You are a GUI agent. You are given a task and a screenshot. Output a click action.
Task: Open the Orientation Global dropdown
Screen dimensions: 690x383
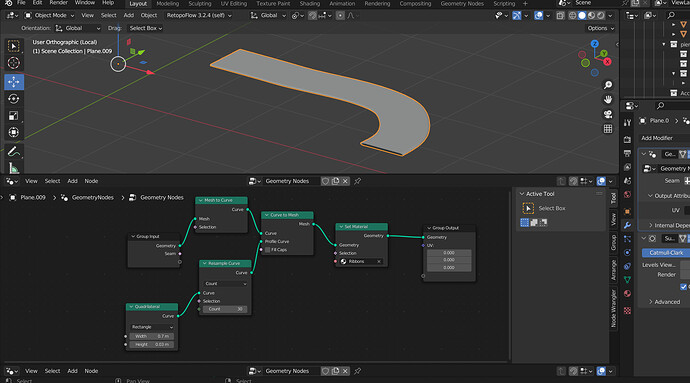(x=77, y=28)
